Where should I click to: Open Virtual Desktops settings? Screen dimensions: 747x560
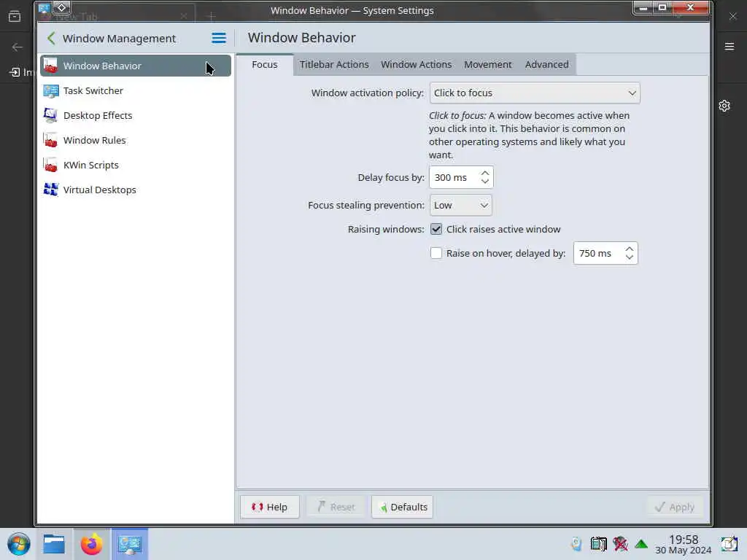coord(135,190)
